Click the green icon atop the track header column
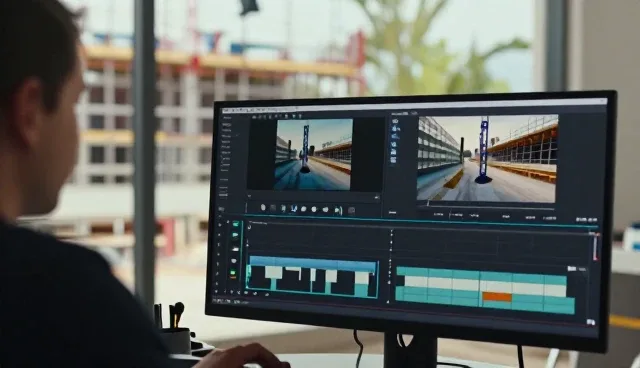 click(x=236, y=224)
